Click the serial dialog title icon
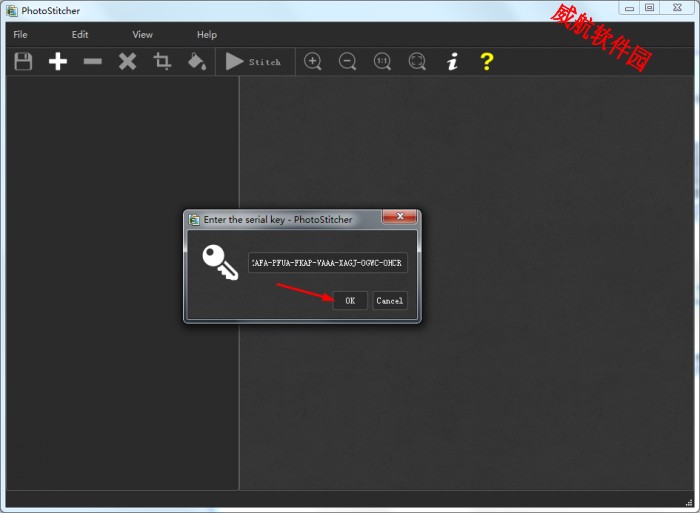This screenshot has height=513, width=700. click(x=194, y=219)
